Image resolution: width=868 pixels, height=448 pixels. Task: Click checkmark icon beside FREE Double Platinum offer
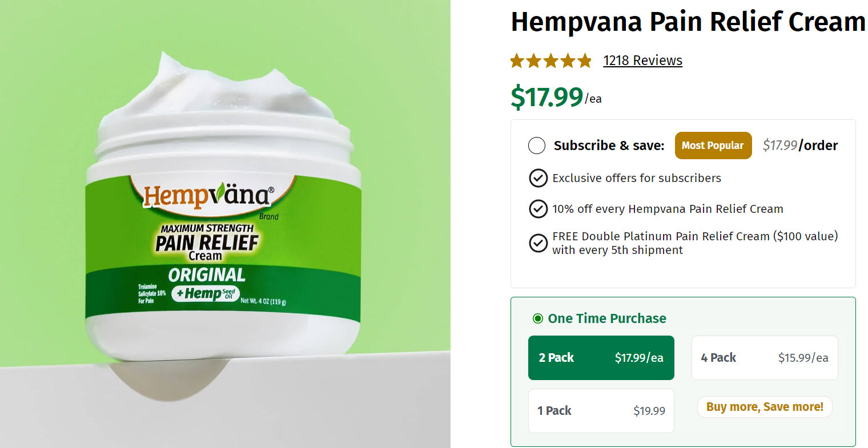[538, 243]
